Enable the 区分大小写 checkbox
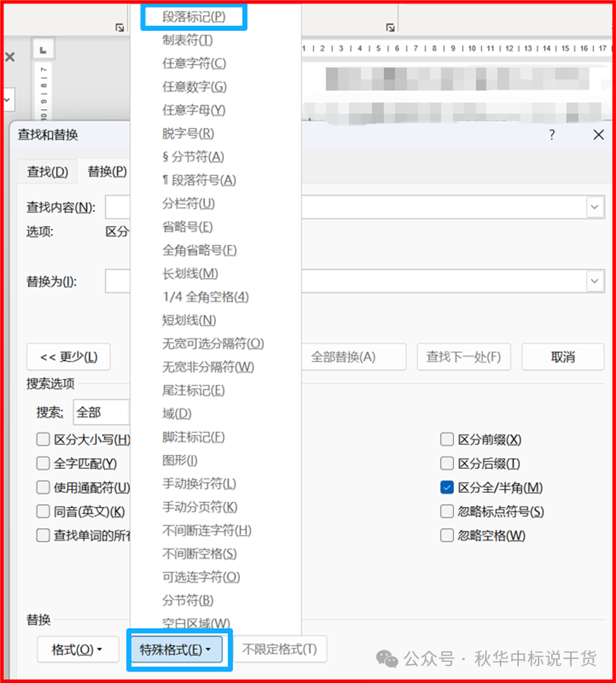 (x=43, y=440)
